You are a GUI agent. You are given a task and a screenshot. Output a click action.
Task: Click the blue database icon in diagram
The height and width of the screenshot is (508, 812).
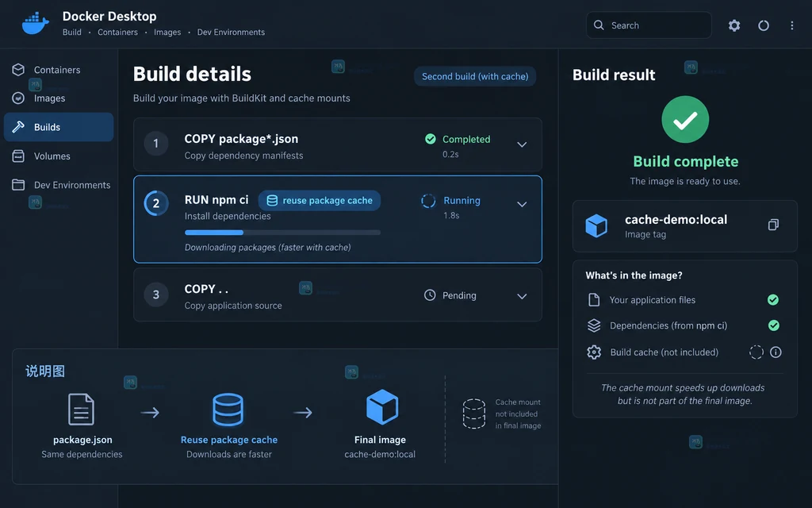[228, 410]
